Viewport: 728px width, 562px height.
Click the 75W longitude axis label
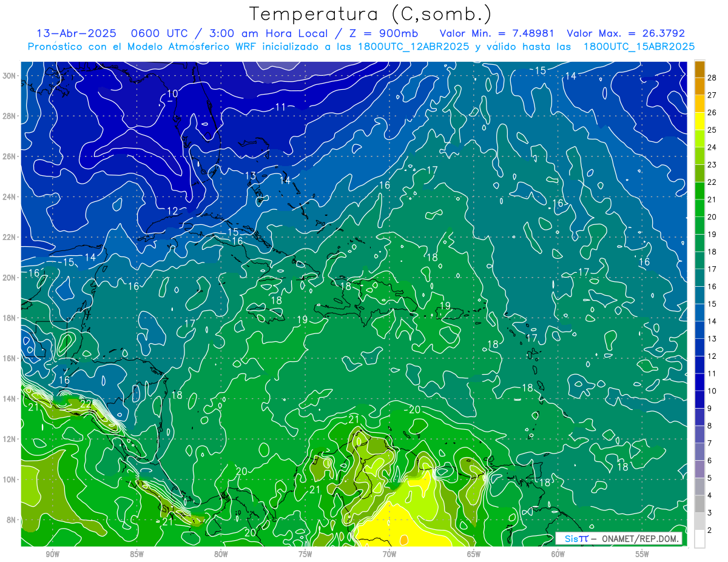[305, 554]
